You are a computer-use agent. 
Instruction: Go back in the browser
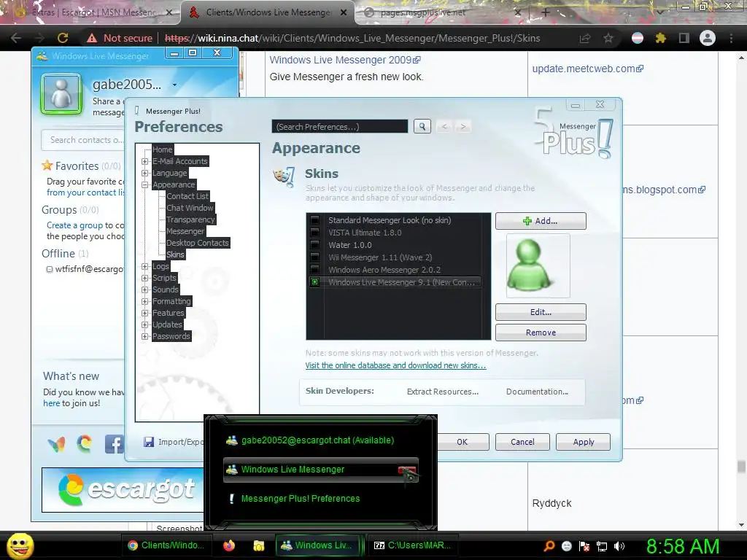click(x=16, y=38)
